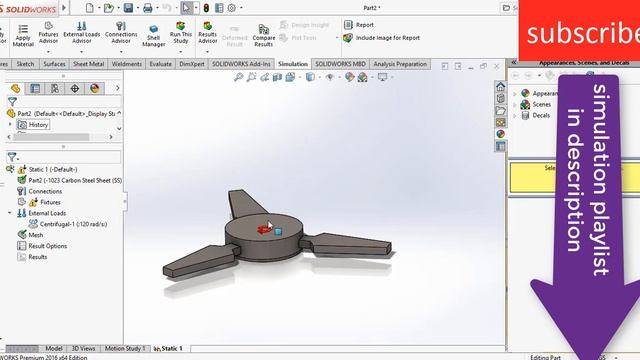Expand the History folder

(x=10, y=124)
